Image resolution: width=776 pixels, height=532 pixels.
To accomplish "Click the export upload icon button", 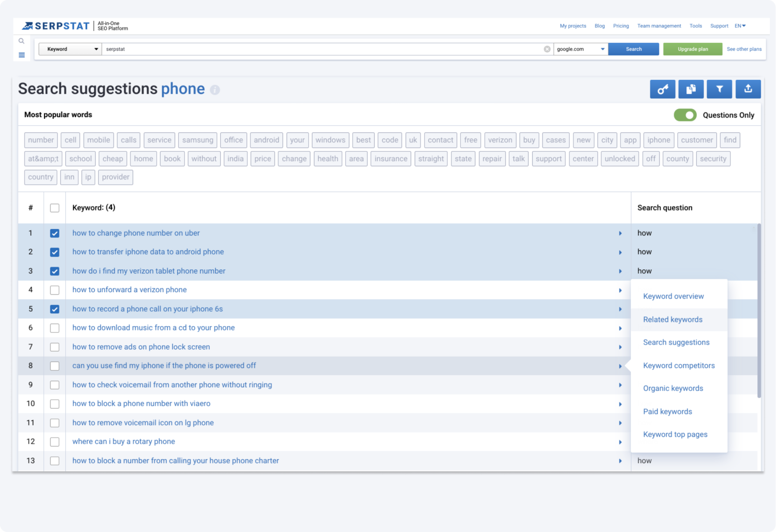I will 748,89.
